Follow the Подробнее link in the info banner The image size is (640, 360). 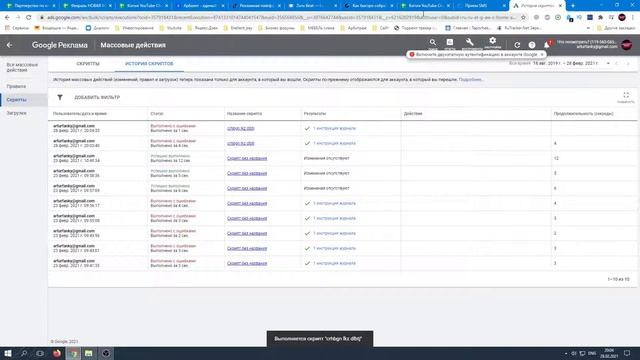(x=471, y=80)
